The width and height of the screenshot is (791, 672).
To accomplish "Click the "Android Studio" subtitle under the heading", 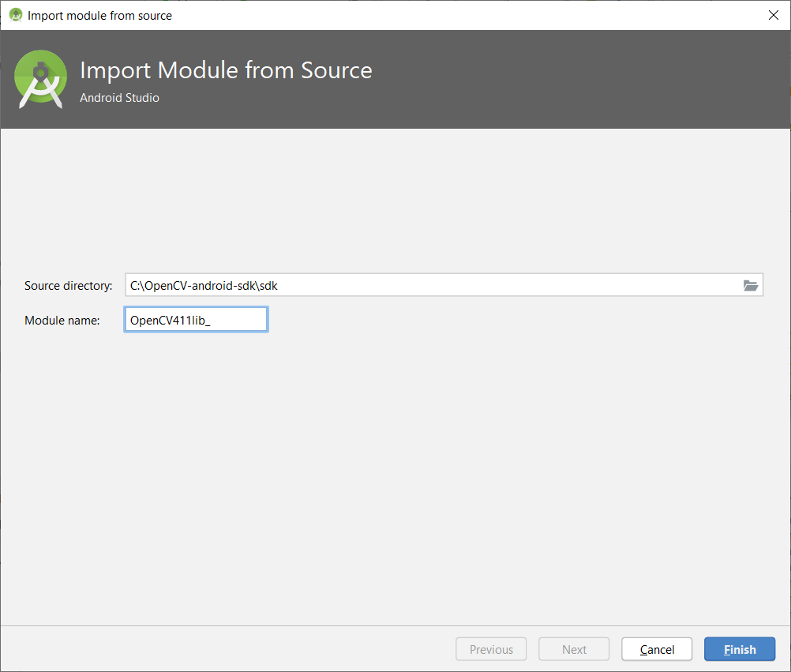I will coord(119,98).
